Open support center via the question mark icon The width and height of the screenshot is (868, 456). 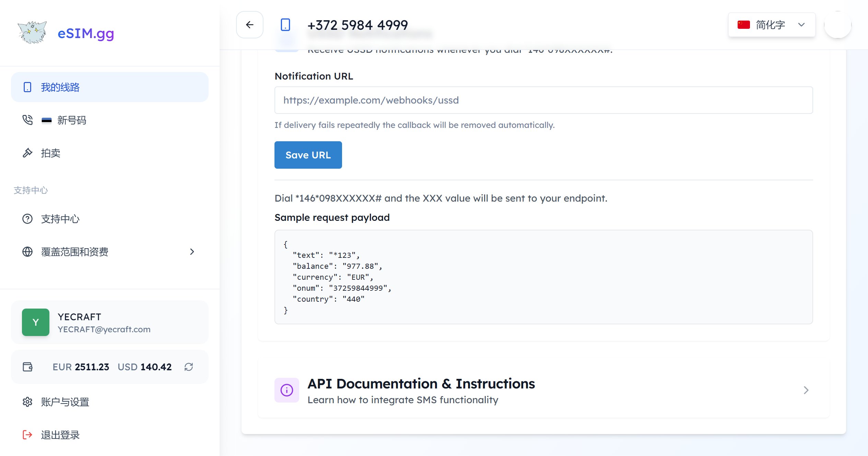pos(27,219)
